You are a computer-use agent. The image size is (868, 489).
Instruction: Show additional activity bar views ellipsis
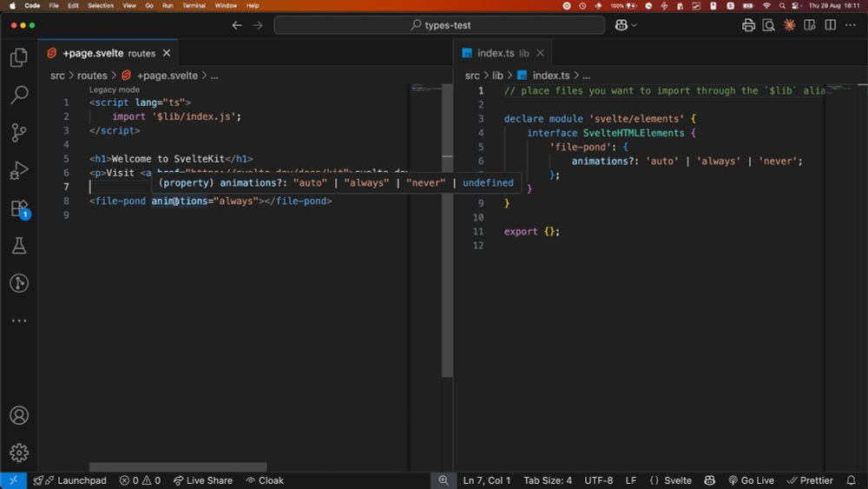[x=19, y=320]
